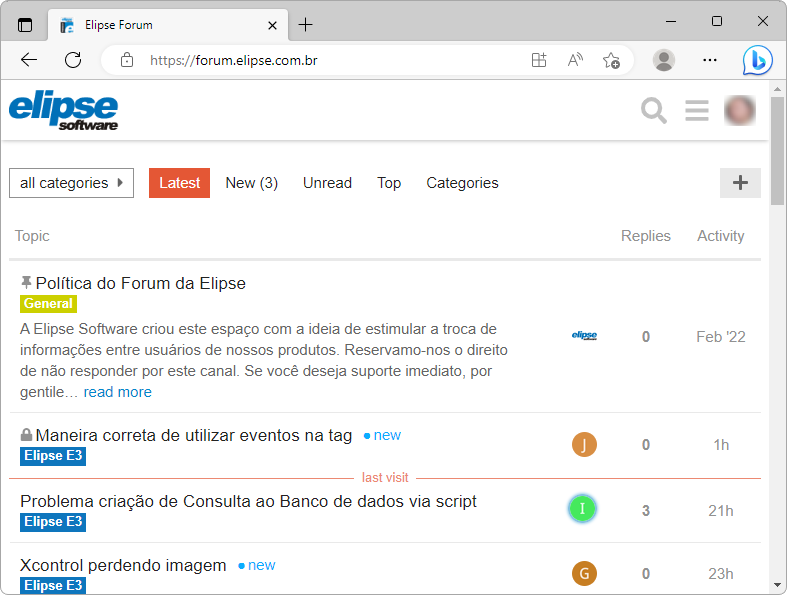
Task: Sort topics by Replies column header
Action: (645, 236)
